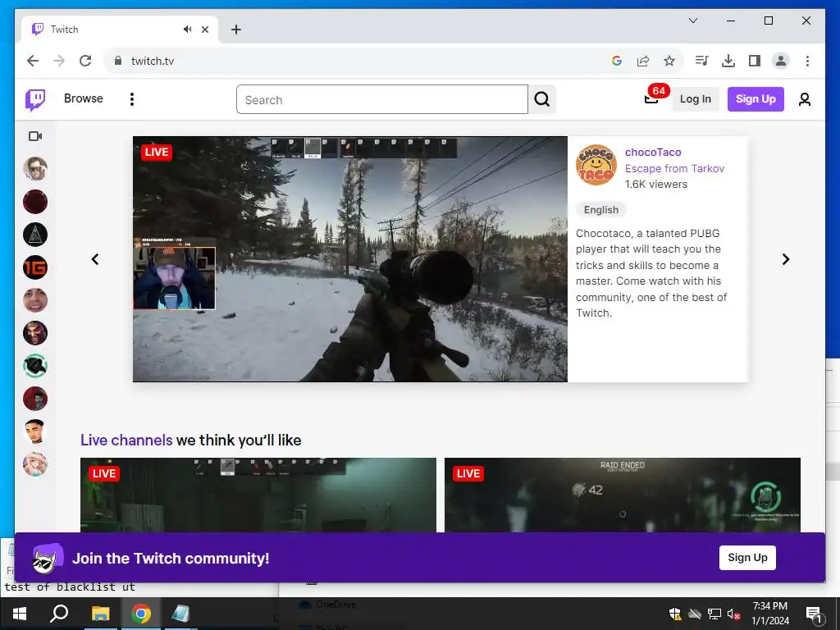The image size is (840, 630).
Task: Click the Sign Up button in header
Action: click(756, 99)
